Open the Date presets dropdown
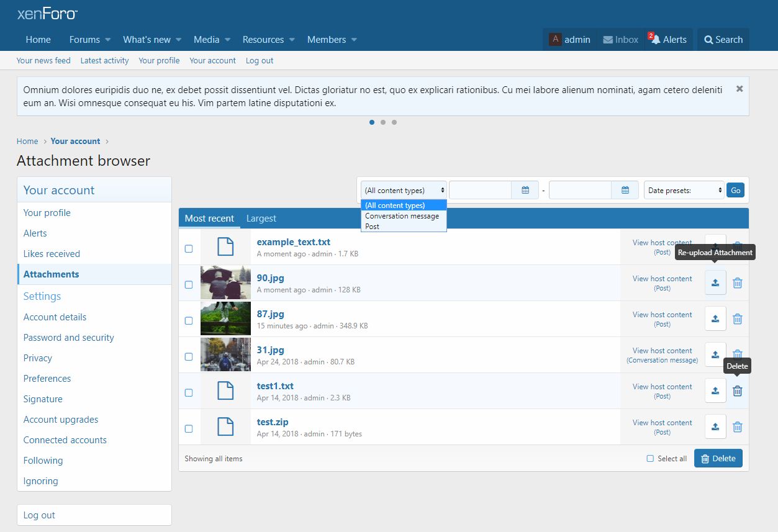The height and width of the screenshot is (532, 778). click(x=684, y=191)
